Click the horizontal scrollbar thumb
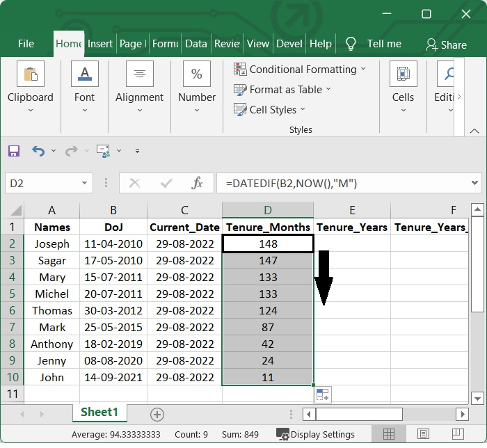 tap(358, 415)
